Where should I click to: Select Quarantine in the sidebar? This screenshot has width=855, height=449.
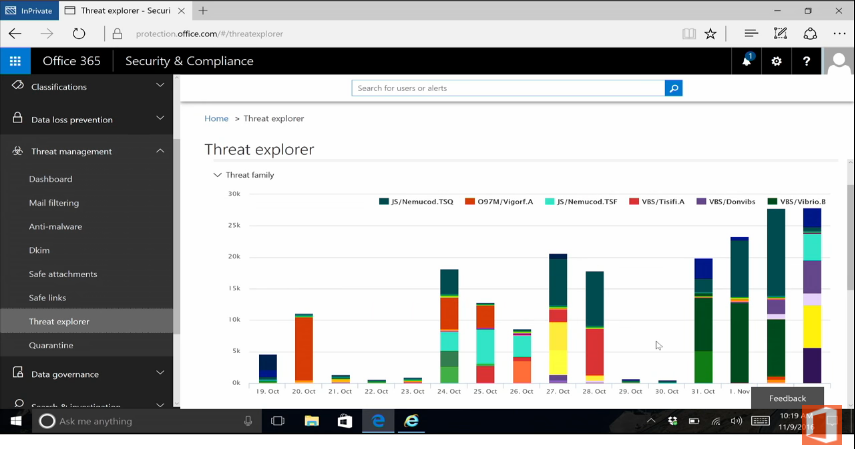tap(51, 346)
